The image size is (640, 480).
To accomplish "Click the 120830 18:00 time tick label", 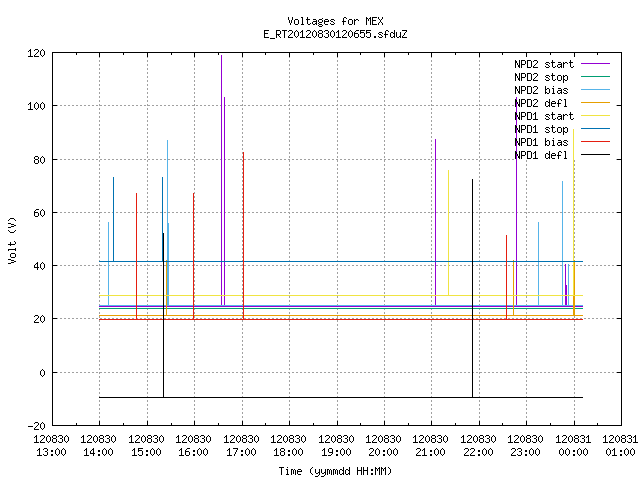I will click(288, 446).
